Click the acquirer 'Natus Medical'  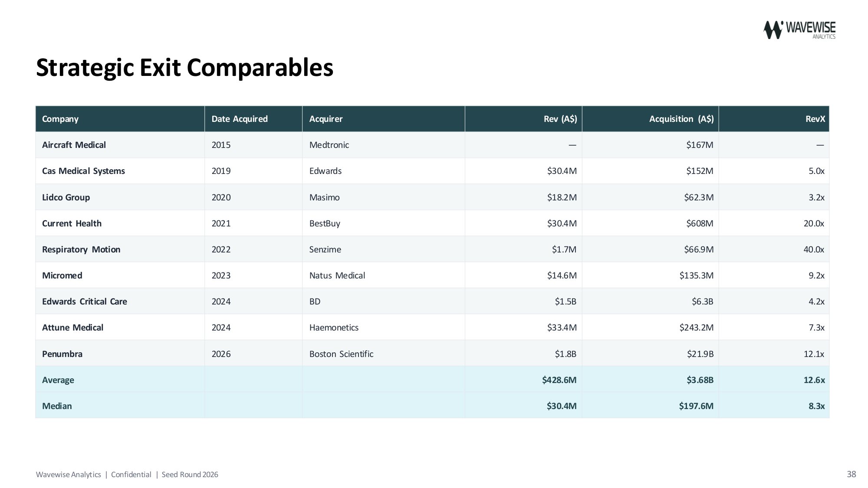pyautogui.click(x=337, y=275)
